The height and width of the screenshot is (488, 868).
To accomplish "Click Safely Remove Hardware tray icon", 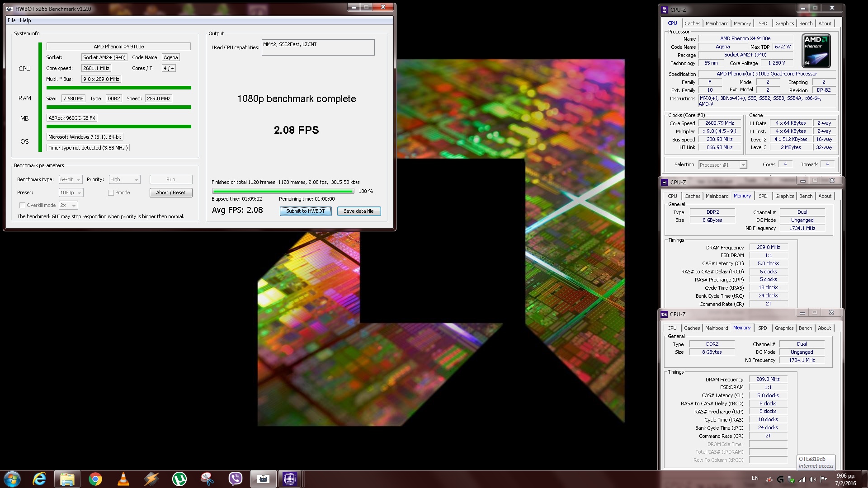I will click(x=791, y=479).
